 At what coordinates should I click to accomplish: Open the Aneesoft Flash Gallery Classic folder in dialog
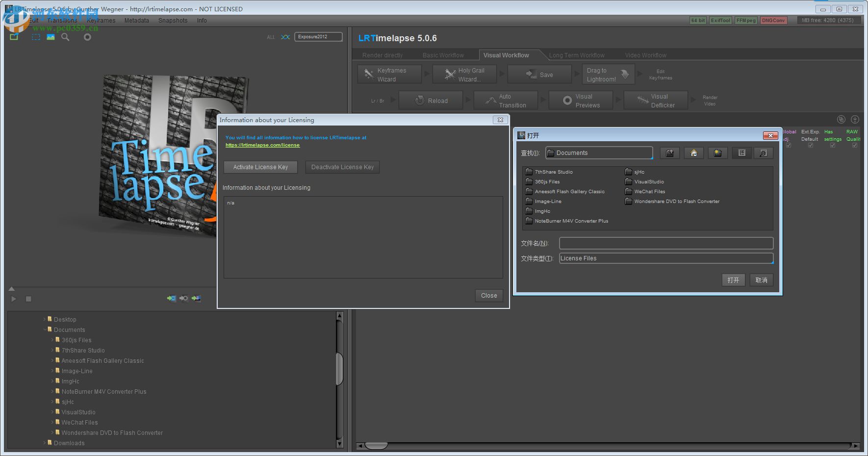pos(565,191)
